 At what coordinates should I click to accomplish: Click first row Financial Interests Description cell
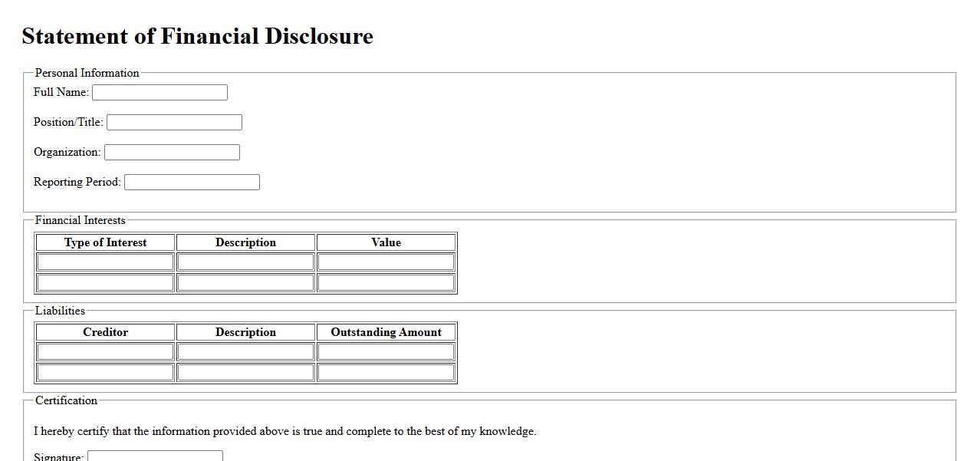tap(245, 262)
